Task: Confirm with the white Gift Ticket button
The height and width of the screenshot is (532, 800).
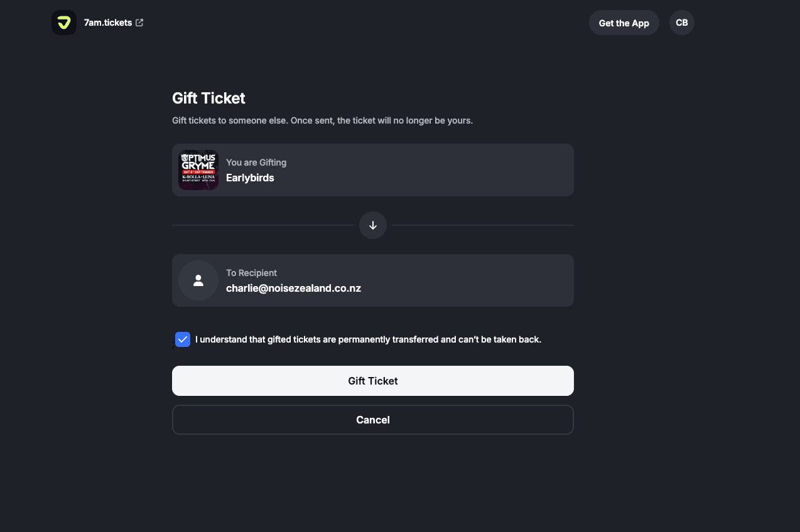Action: [x=373, y=381]
